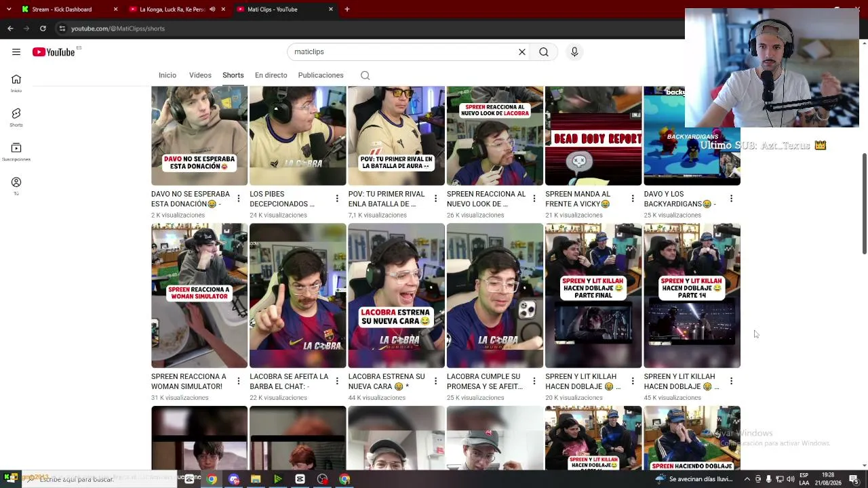This screenshot has height=488, width=868.
Task: Open Suscripciones in the left sidebar
Action: (16, 152)
